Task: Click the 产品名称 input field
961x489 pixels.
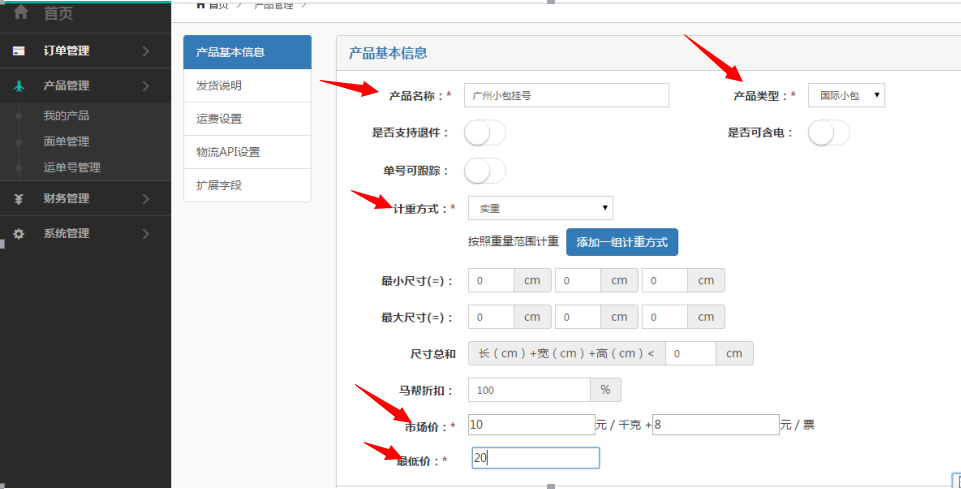Action: (x=566, y=95)
